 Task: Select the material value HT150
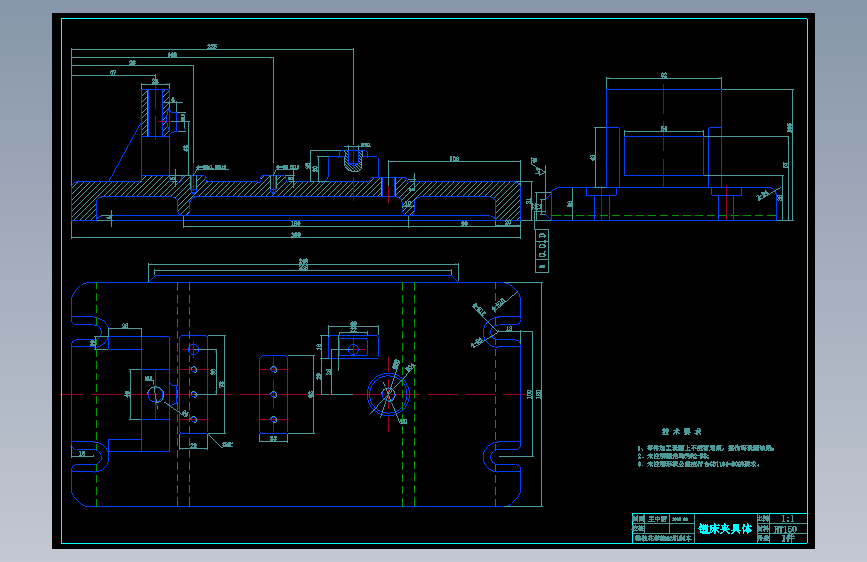[x=785, y=529]
